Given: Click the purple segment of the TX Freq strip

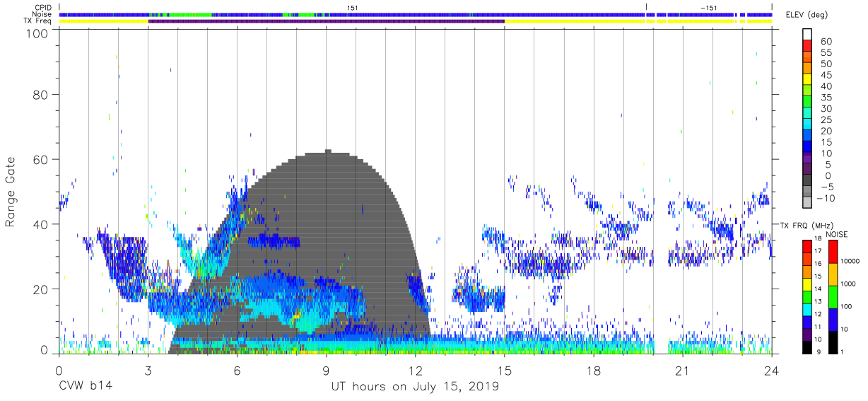Looking at the screenshot, I should coord(326,21).
